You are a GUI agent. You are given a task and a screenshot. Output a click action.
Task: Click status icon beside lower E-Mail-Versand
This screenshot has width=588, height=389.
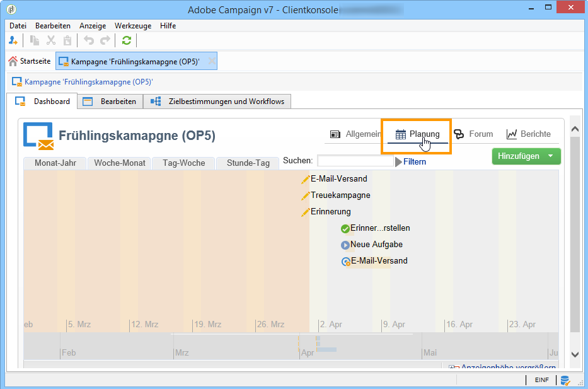tap(346, 262)
